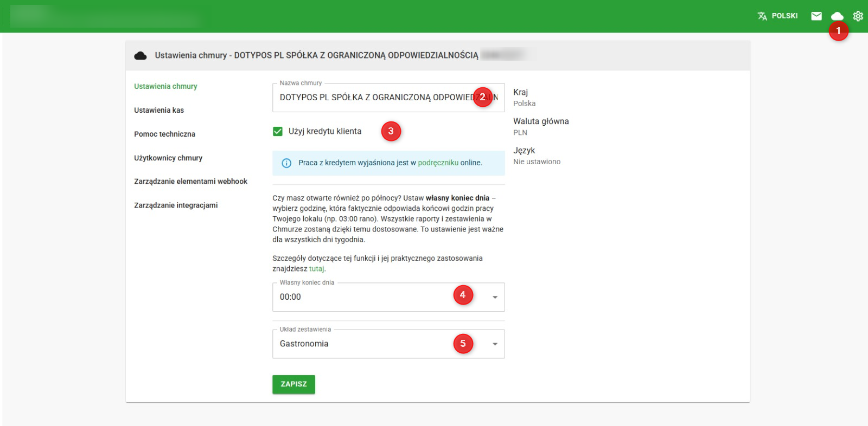This screenshot has height=426, width=868.
Task: Click the tutaj link
Action: tap(316, 269)
